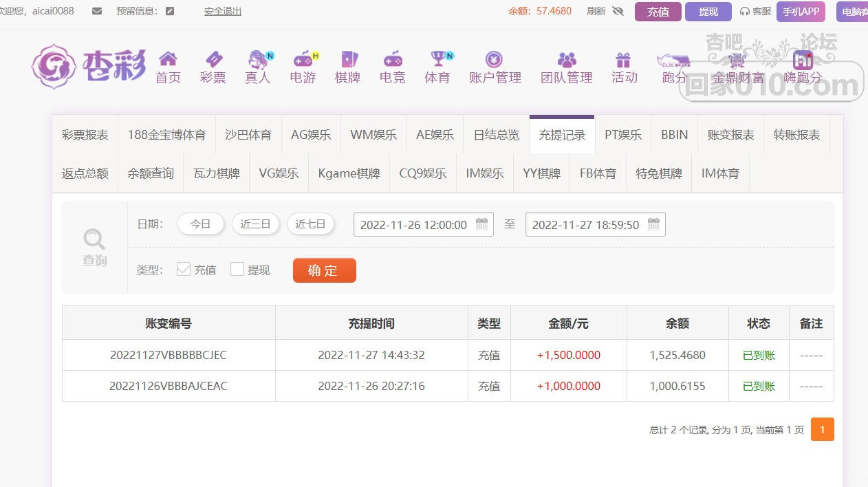Go to page 1 button
Viewport: 868px width, 487px height.
pos(823,429)
